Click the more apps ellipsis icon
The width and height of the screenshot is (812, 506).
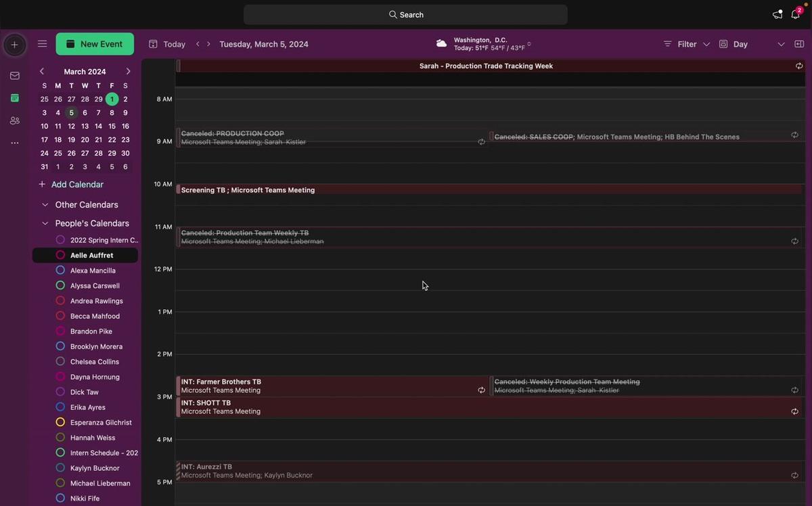[15, 143]
